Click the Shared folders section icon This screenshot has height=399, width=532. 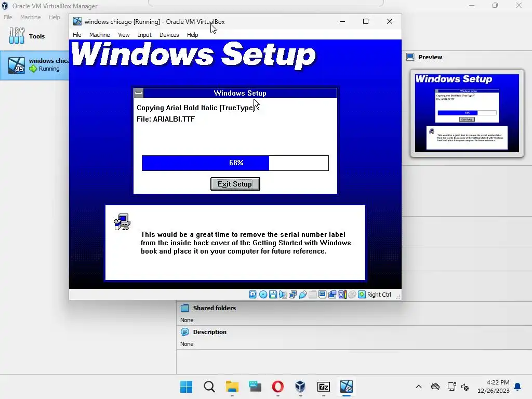(184, 308)
